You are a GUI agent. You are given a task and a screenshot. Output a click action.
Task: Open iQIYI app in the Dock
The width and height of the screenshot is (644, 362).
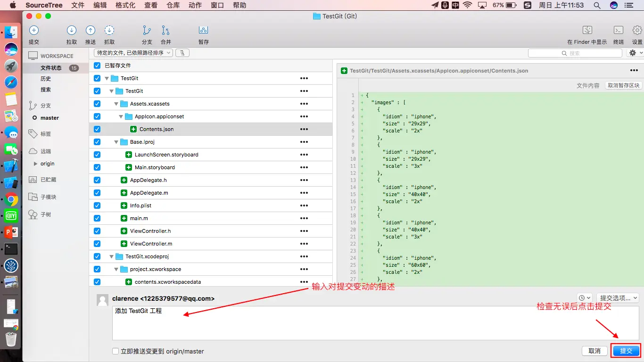pos(11,216)
